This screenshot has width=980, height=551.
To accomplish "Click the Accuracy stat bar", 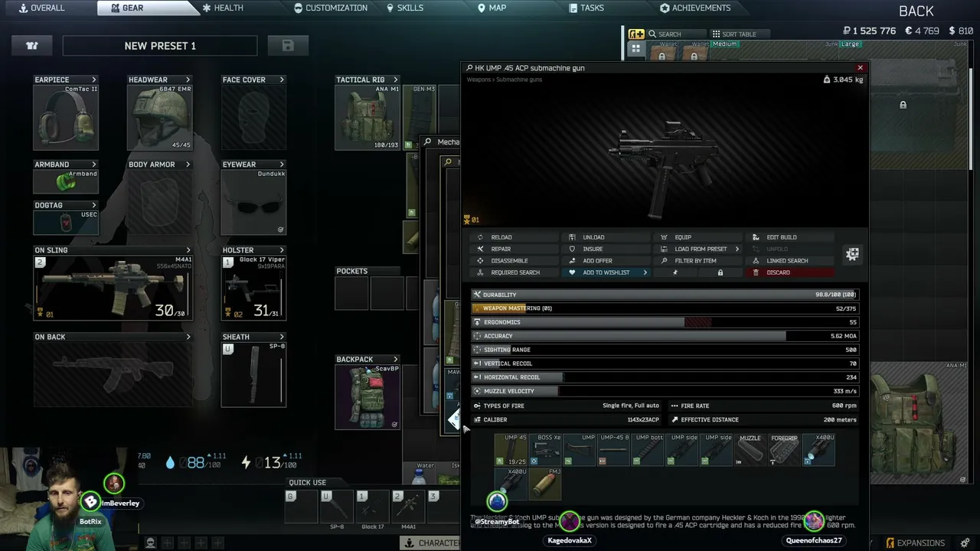I will pos(665,336).
